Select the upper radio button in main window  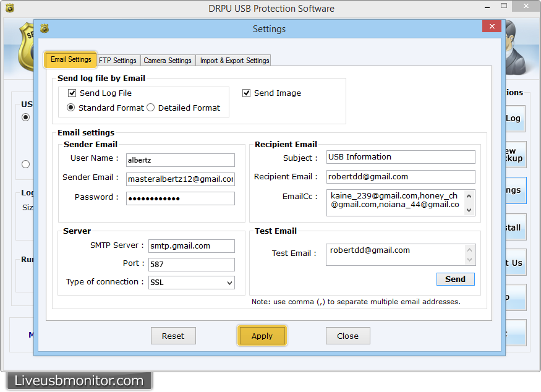[x=25, y=117]
